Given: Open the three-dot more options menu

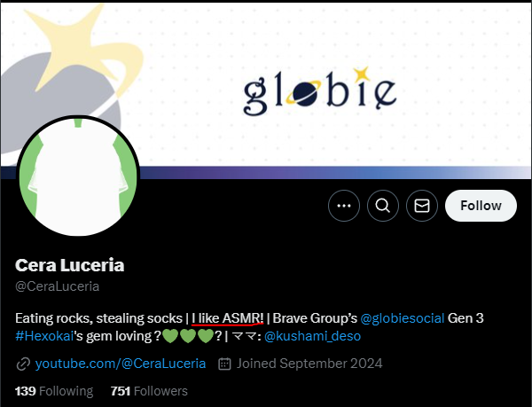Looking at the screenshot, I should click(344, 206).
